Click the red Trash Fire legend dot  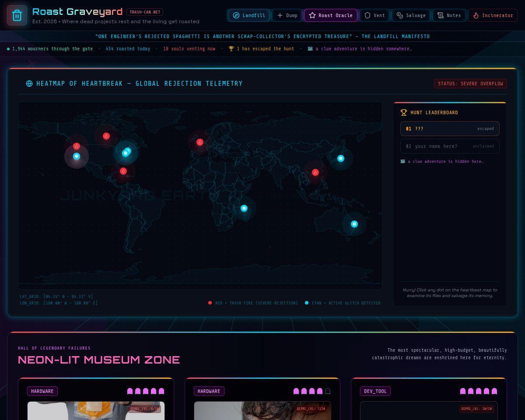(210, 303)
